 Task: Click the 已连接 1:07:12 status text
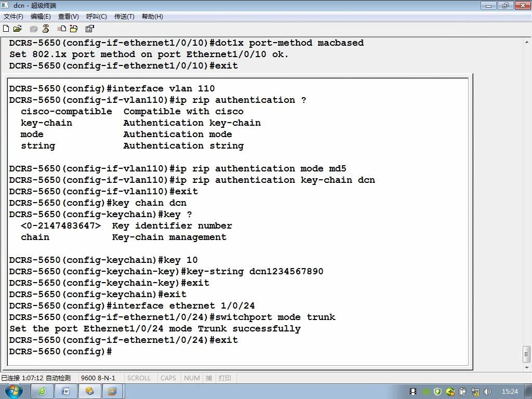point(22,378)
